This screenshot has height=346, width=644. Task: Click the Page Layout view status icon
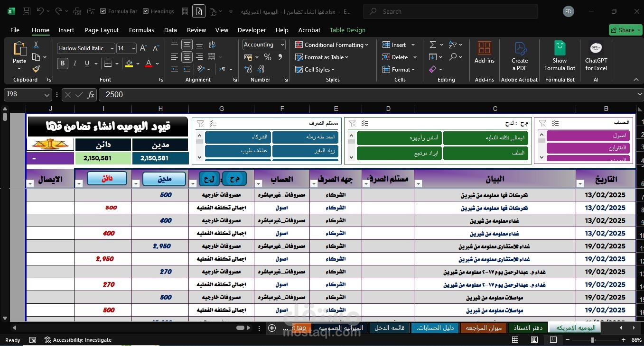[534, 340]
